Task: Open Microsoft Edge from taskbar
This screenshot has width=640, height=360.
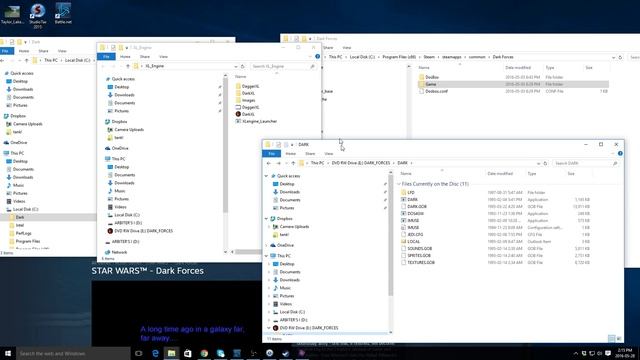Action: click(155, 353)
